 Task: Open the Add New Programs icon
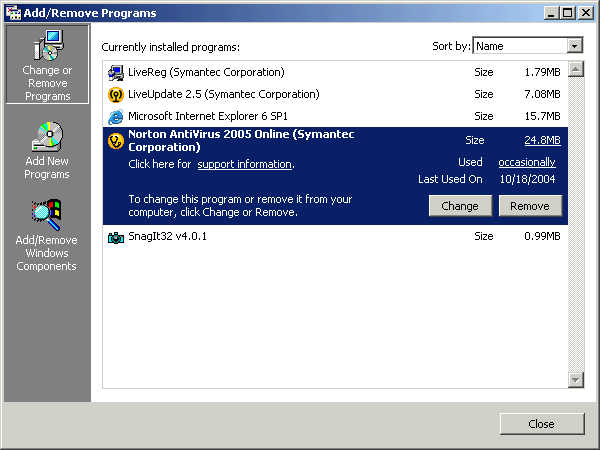(x=47, y=136)
